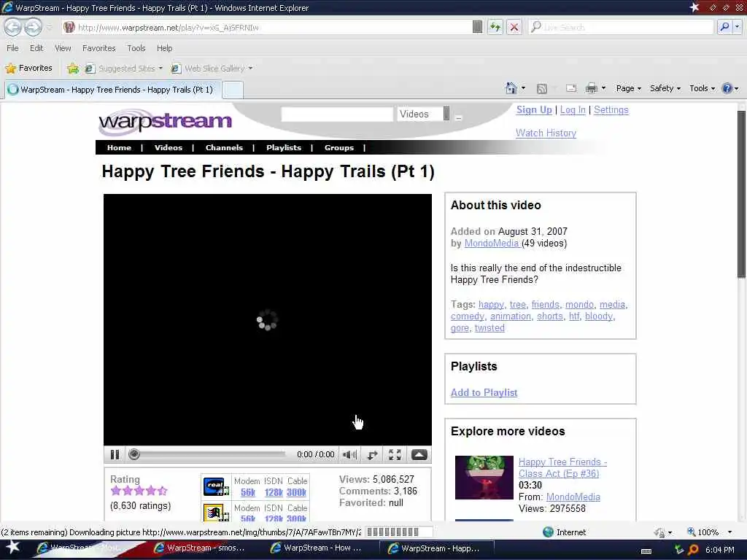Screen dimensions: 747x560
Task: Click the browser Back button
Action: point(13,27)
